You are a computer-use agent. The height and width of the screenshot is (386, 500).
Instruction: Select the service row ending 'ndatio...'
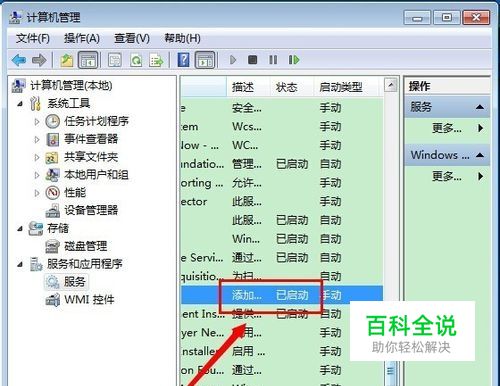point(282,164)
